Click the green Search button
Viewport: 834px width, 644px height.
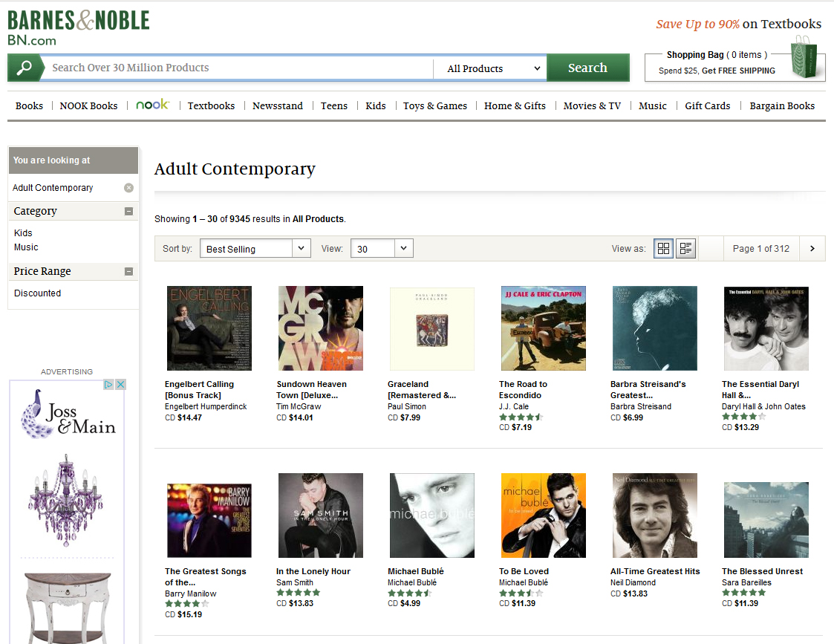tap(587, 68)
